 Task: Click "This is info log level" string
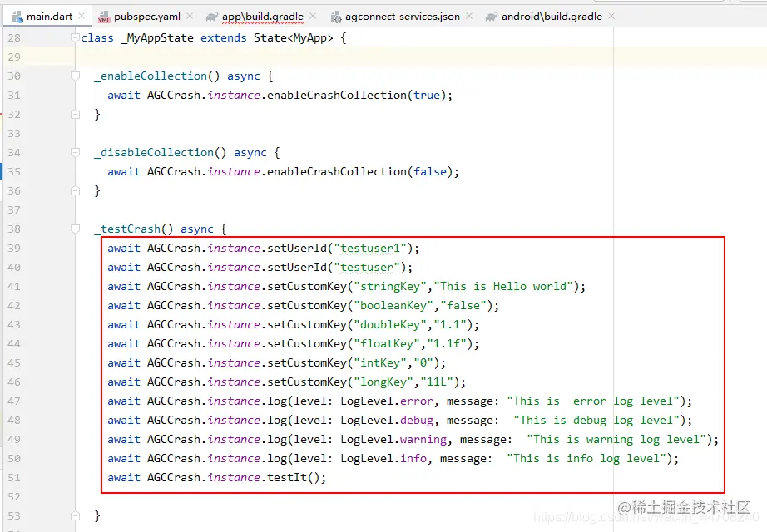(x=586, y=459)
